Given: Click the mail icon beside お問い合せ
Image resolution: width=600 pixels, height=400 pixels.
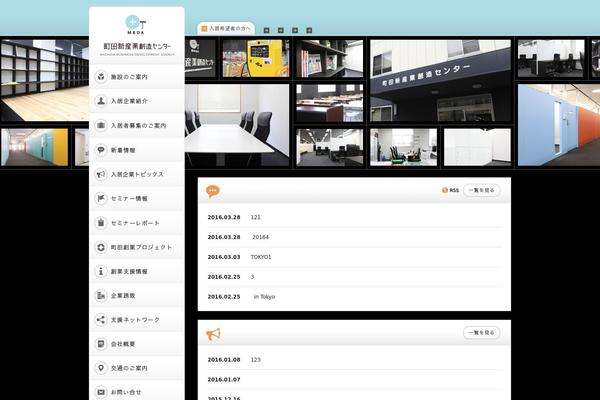Looking at the screenshot, I should click(x=101, y=392).
